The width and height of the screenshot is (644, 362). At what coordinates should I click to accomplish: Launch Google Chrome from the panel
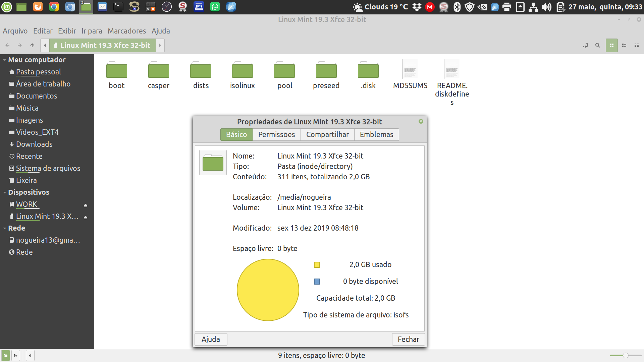coord(54,7)
